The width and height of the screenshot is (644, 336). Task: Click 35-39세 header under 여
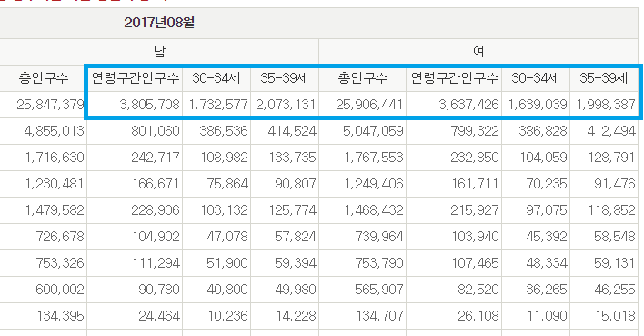pos(604,78)
